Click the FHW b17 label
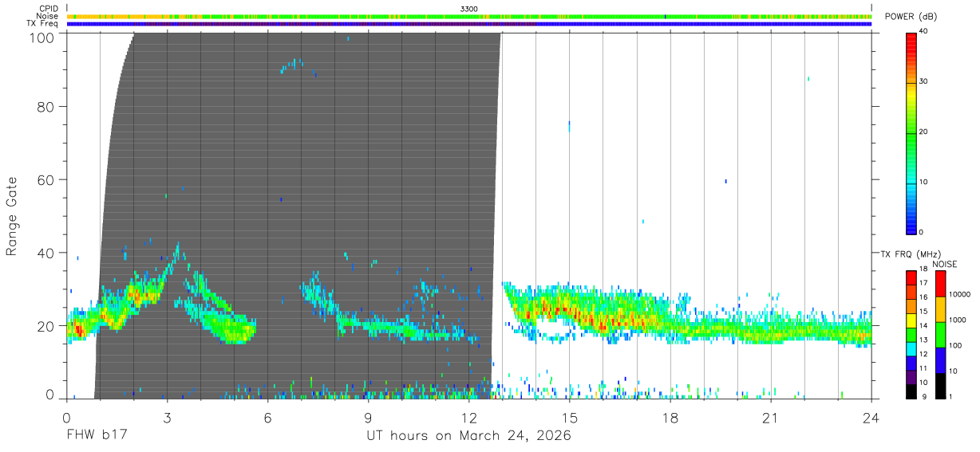Screen dimensions: 980x452 97,436
